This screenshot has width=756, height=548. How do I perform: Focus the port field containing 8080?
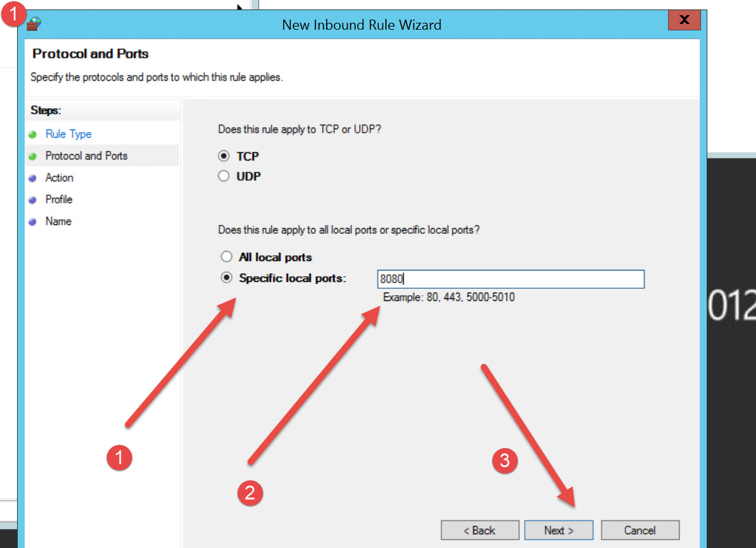tap(511, 279)
